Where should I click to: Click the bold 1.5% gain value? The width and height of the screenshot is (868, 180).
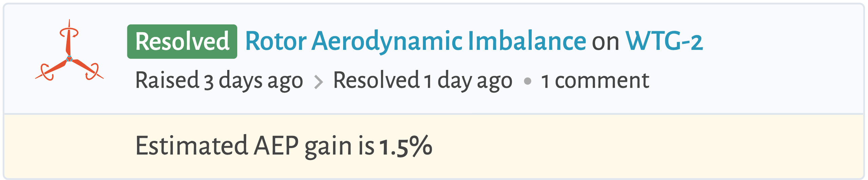click(x=406, y=146)
